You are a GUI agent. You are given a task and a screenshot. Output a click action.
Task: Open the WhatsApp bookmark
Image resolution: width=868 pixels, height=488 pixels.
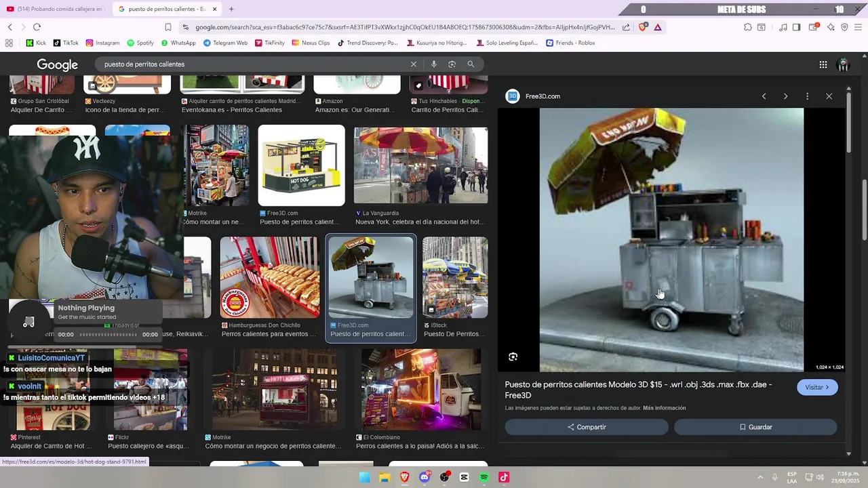(178, 43)
